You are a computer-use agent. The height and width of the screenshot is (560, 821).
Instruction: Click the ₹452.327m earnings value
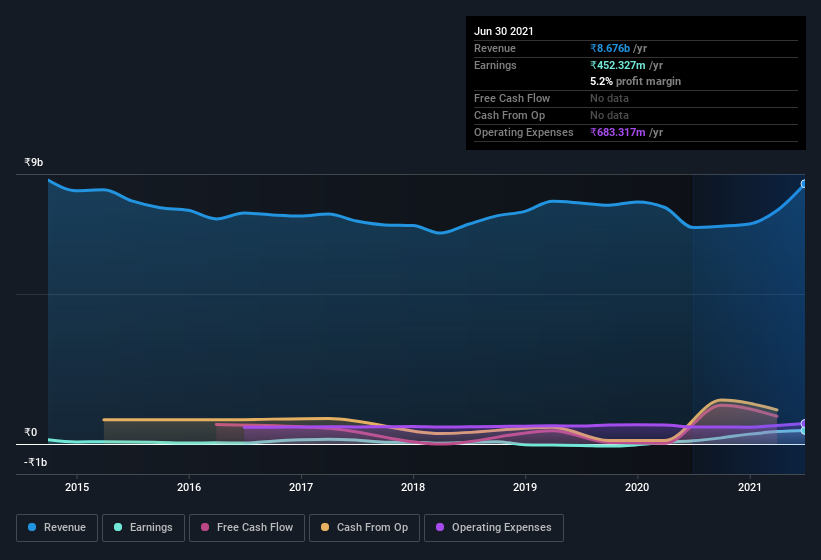point(618,65)
